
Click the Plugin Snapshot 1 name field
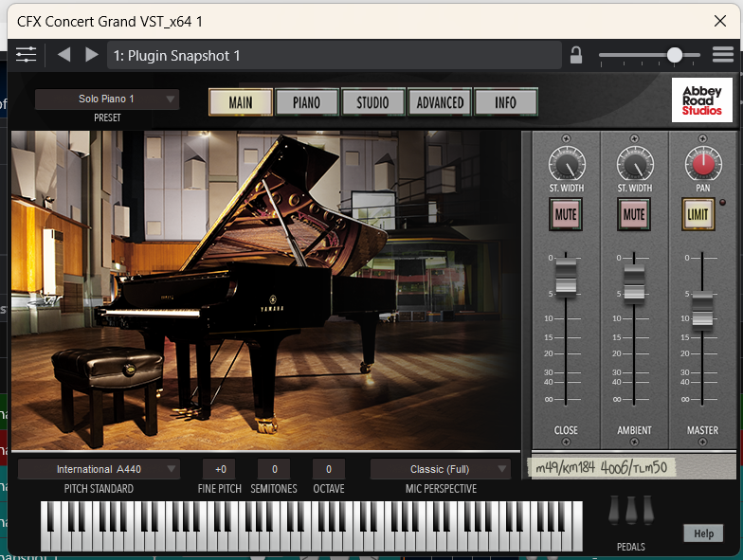[x=334, y=55]
